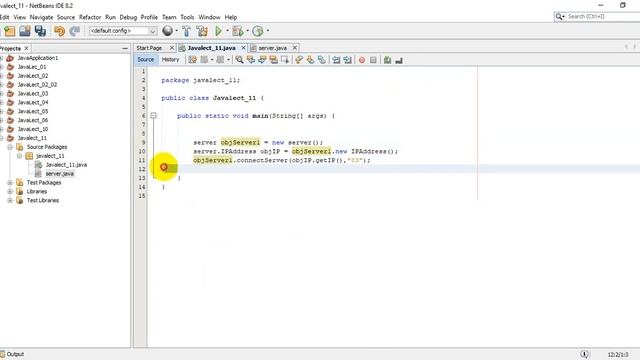Close the Projects panel tab

(27, 48)
